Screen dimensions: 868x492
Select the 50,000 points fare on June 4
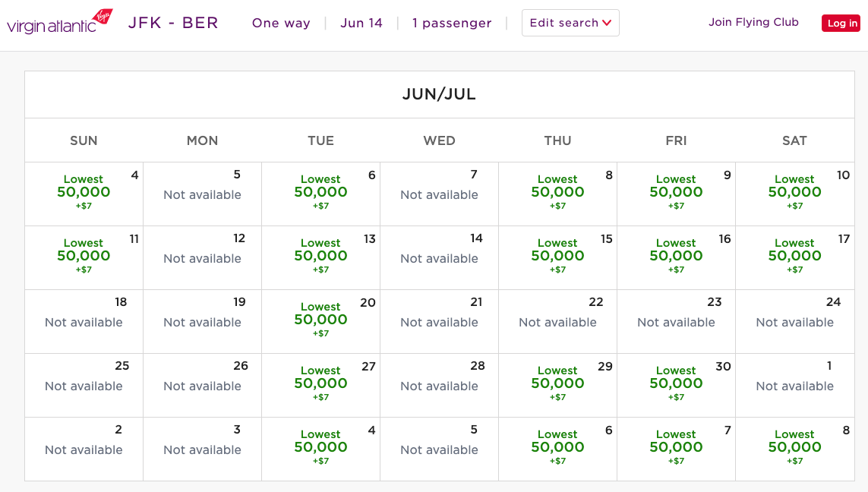point(84,194)
